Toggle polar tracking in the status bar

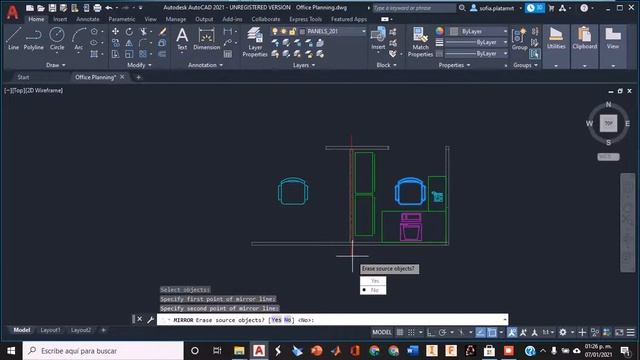click(442, 332)
